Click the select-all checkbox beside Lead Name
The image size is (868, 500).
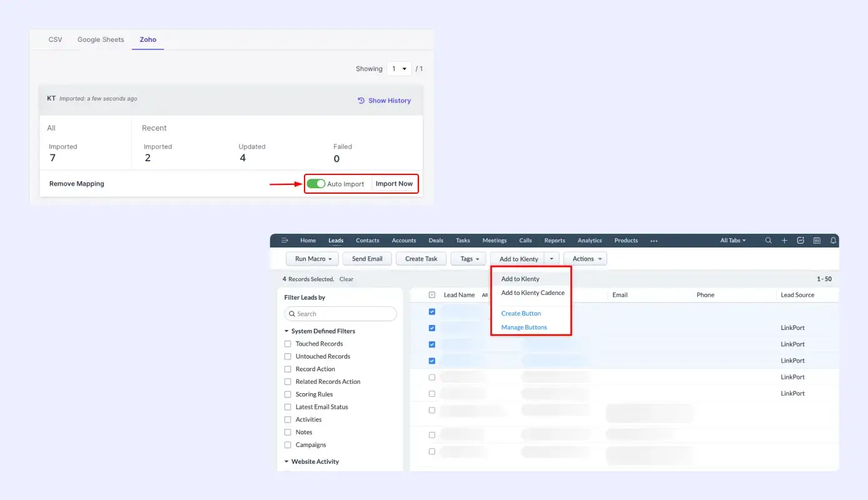pos(432,295)
